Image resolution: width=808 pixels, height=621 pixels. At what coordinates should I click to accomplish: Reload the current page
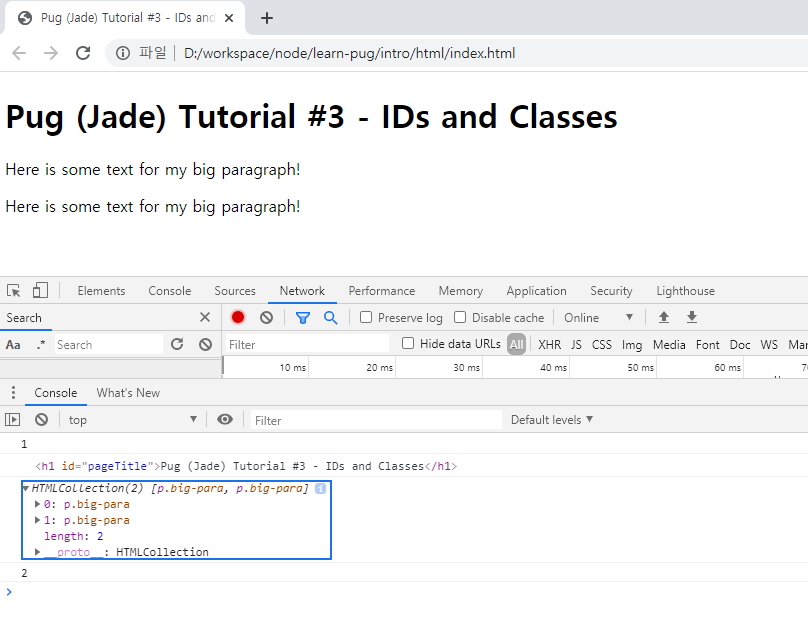point(83,53)
